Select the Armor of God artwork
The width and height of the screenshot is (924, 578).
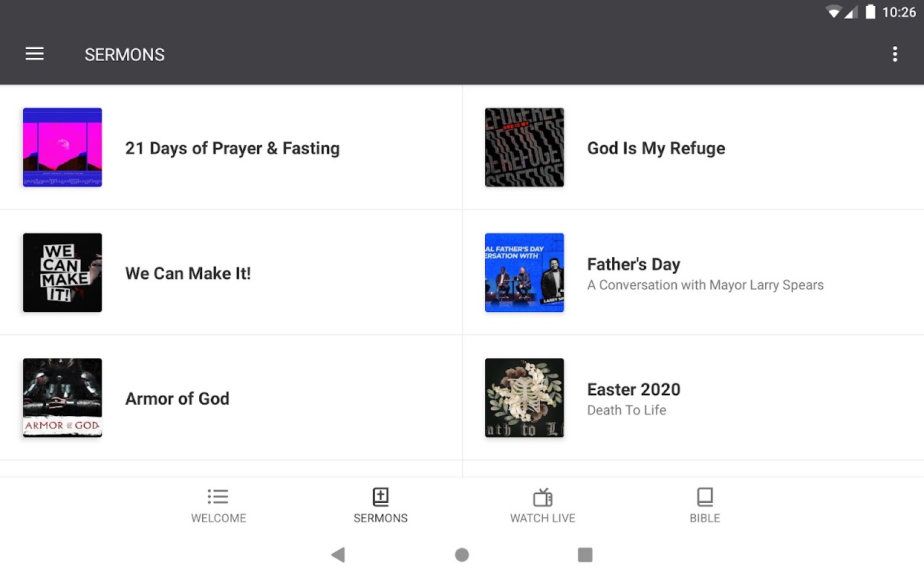point(62,397)
